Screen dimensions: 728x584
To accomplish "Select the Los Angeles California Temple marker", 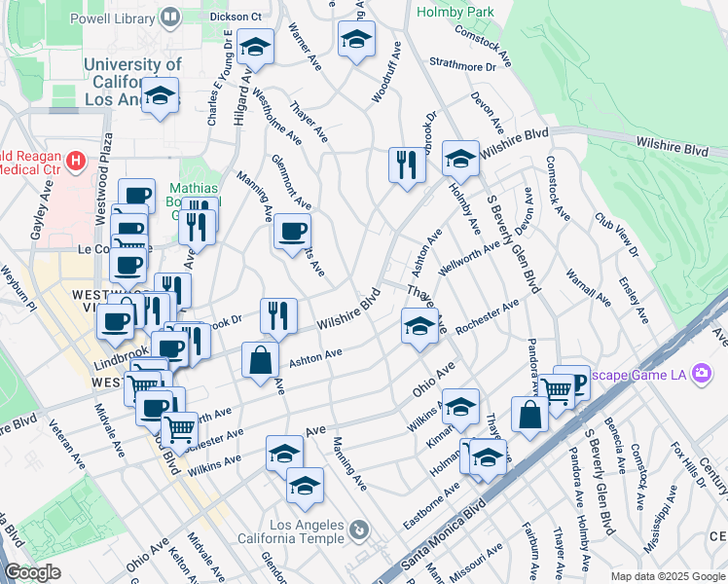I will (359, 530).
